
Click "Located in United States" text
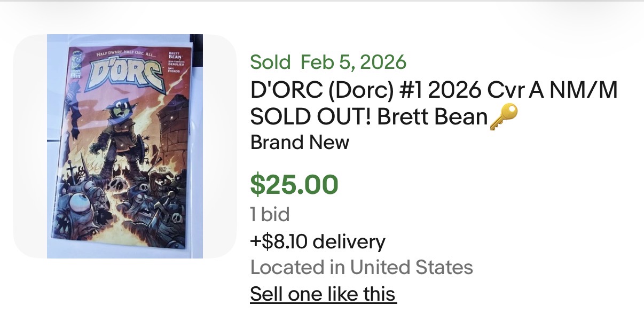(x=362, y=267)
